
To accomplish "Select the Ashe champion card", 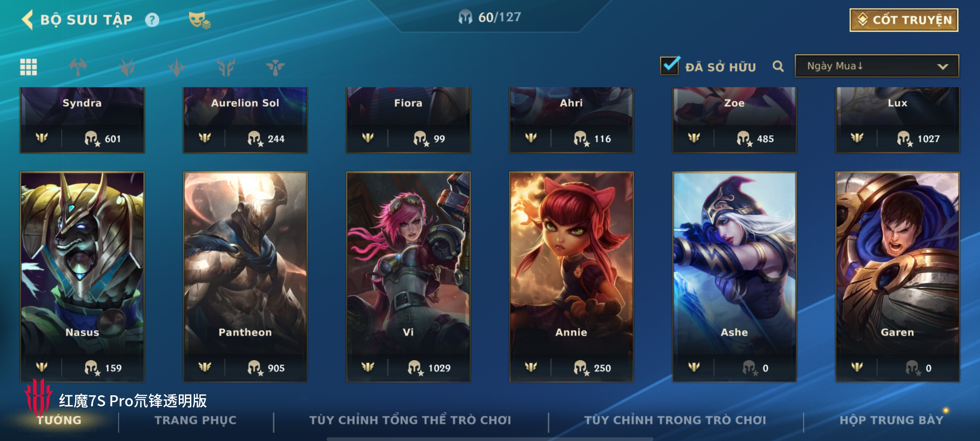I will [x=735, y=277].
